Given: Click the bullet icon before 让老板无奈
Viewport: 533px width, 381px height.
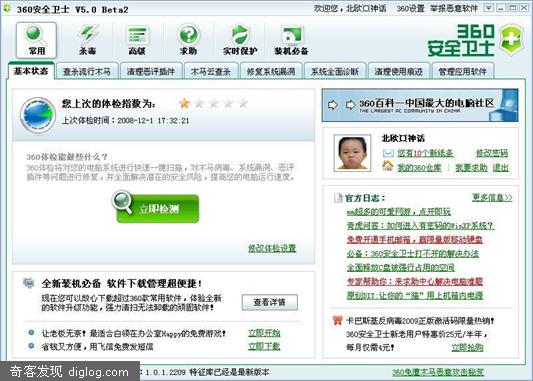Looking at the screenshot, I should point(31,333).
